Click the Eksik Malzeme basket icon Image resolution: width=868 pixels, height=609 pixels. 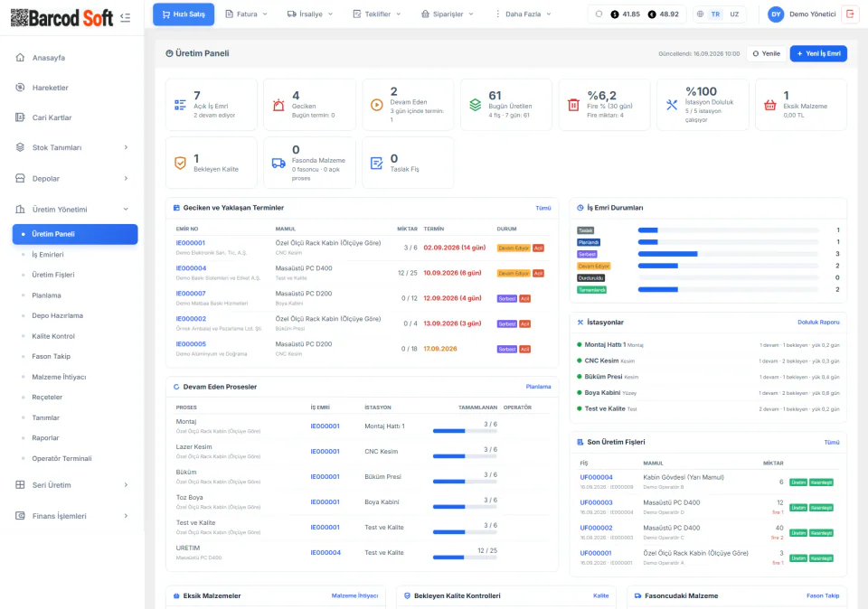coord(770,105)
